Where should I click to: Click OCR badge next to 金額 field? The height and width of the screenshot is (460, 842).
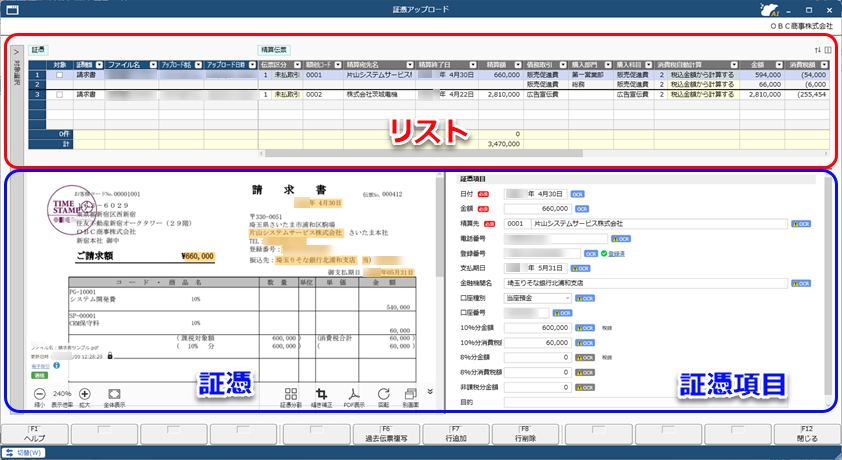click(x=582, y=209)
